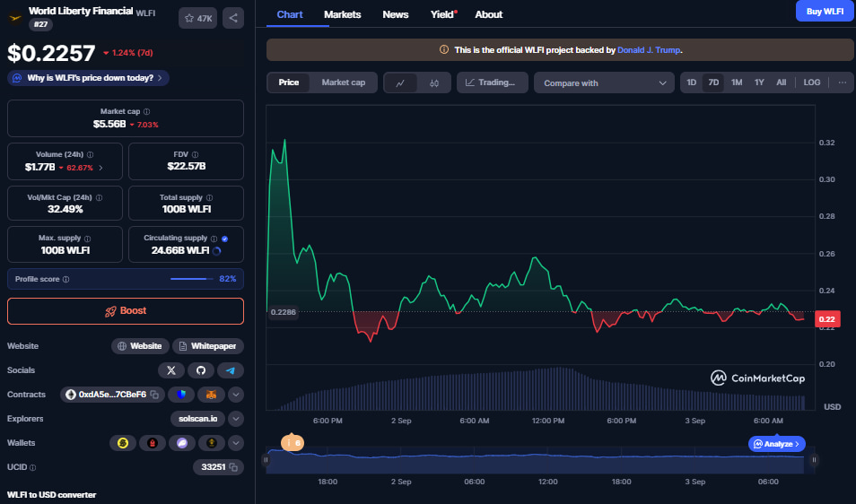The image size is (856, 504).
Task: Open the project Website link
Action: (x=140, y=346)
